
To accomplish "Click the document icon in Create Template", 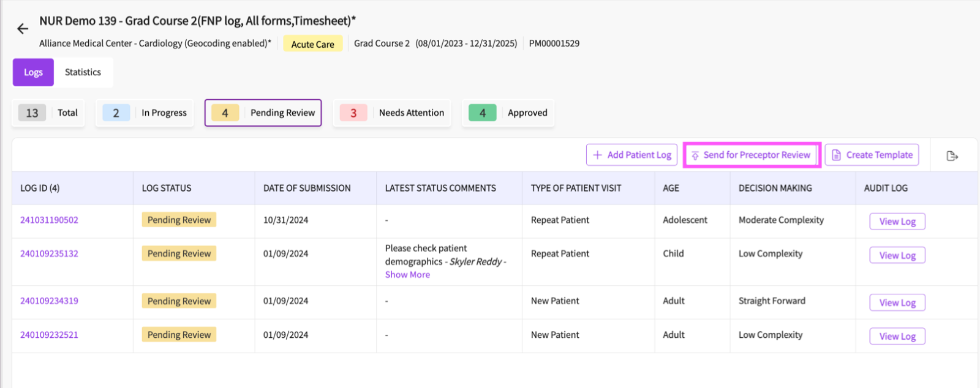I will pos(836,155).
